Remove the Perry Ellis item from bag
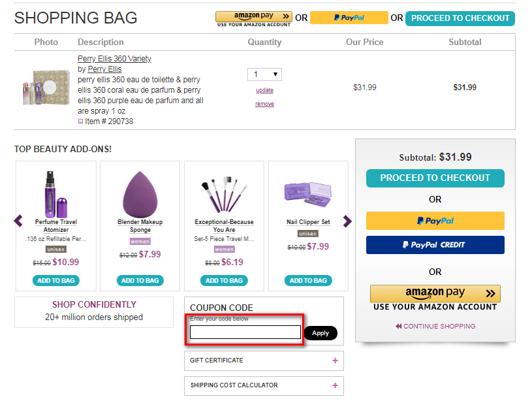The height and width of the screenshot is (403, 532). [x=264, y=103]
